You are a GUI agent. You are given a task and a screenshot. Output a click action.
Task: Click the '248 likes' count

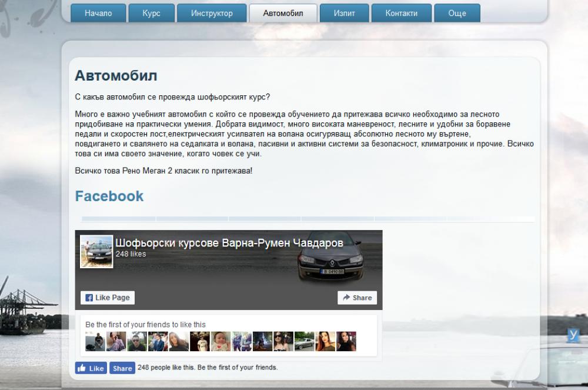click(x=131, y=254)
